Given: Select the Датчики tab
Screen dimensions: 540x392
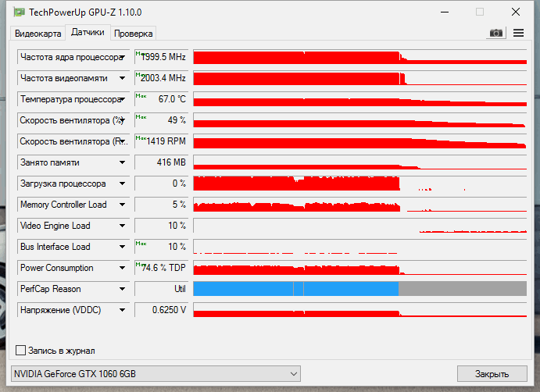Looking at the screenshot, I should point(88,32).
